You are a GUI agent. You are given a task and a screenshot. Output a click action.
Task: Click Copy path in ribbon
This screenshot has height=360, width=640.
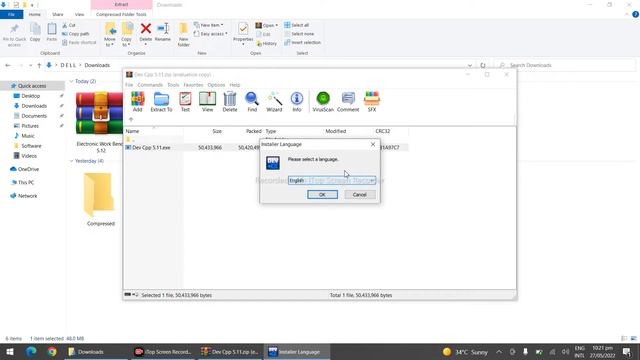(76, 34)
